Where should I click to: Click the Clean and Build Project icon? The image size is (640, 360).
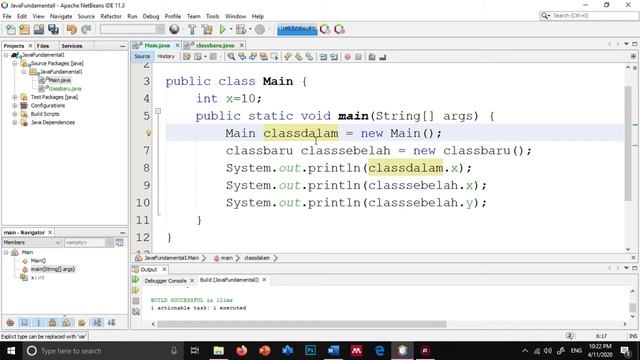(x=207, y=29)
